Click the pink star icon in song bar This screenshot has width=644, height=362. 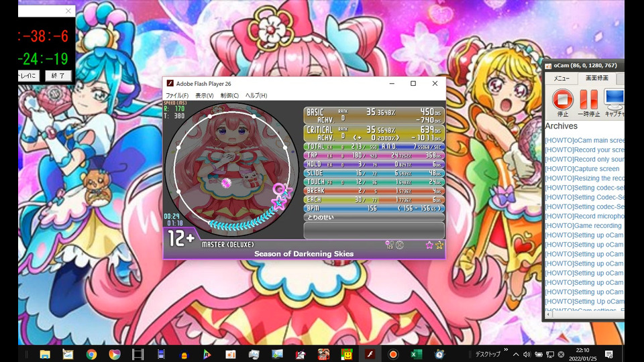tap(429, 245)
